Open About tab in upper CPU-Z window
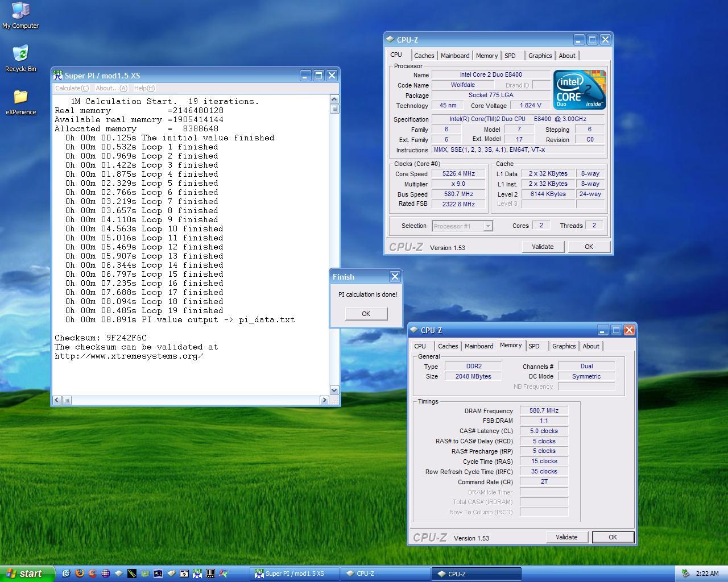 pyautogui.click(x=567, y=56)
